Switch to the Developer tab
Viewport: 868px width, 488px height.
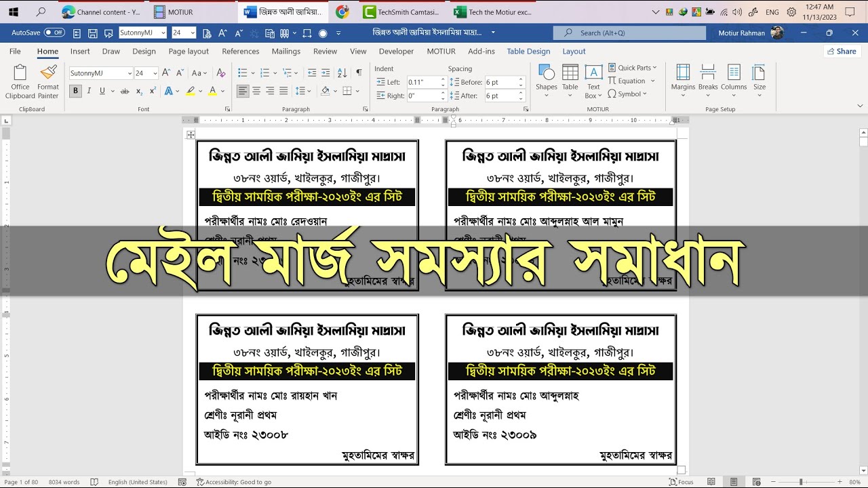click(x=396, y=51)
